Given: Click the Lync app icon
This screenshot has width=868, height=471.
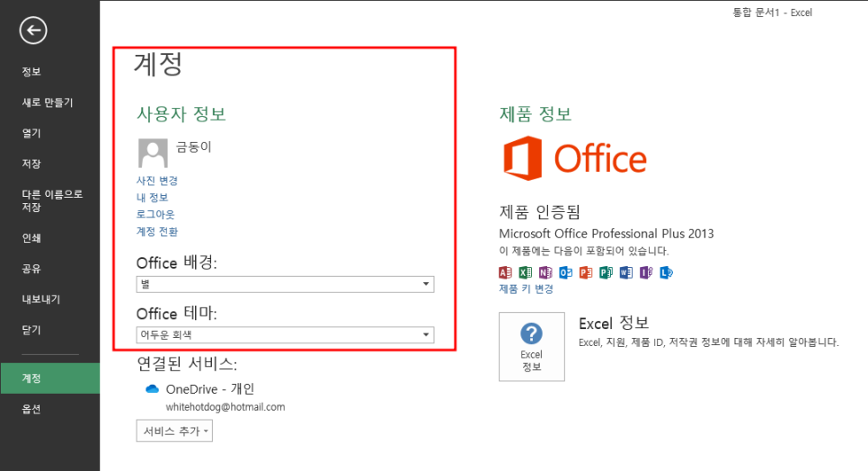Looking at the screenshot, I should [666, 272].
